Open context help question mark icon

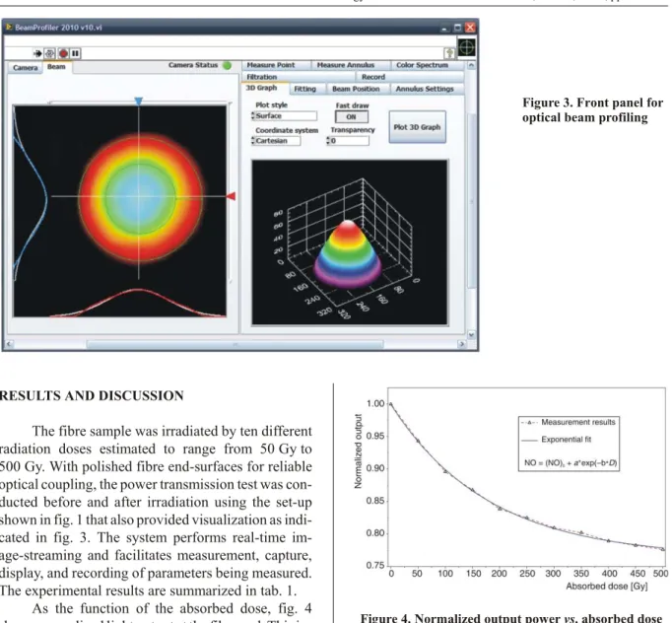click(449, 53)
